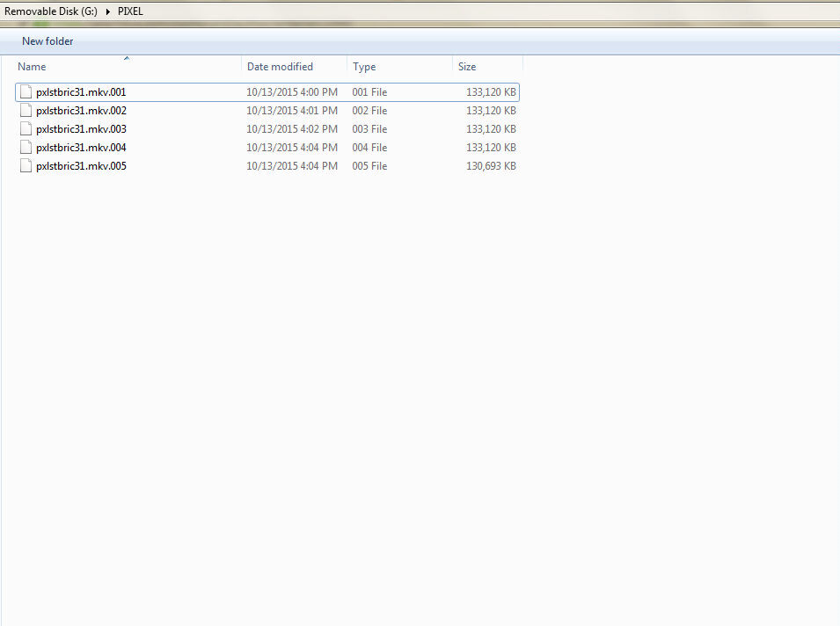Click the 001 File type cell
Screen dimensions: 840x626
(x=369, y=92)
